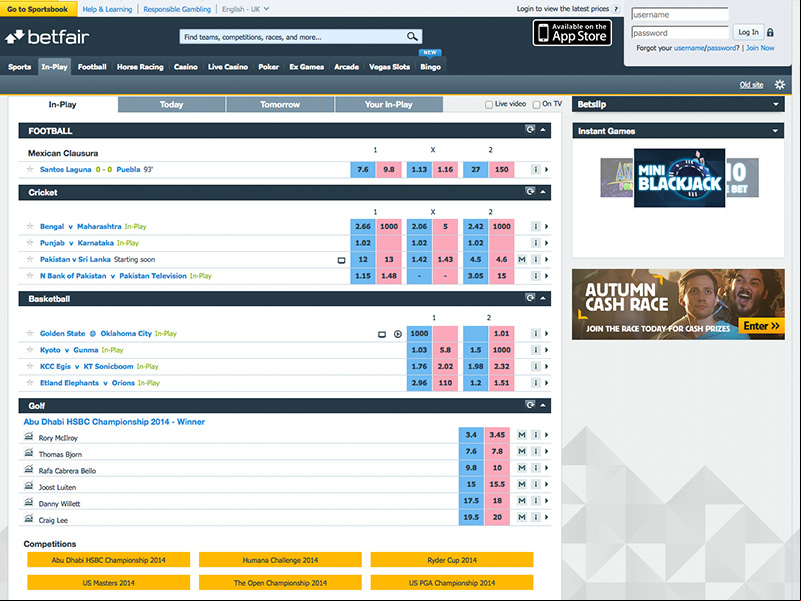Click the username input field
Viewport: 801px width, 601px height.
pyautogui.click(x=680, y=14)
